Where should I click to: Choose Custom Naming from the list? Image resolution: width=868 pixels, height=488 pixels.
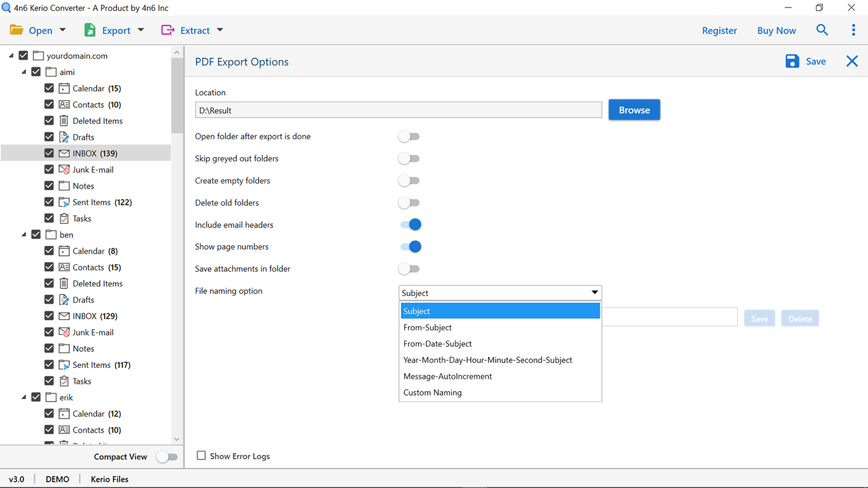433,393
